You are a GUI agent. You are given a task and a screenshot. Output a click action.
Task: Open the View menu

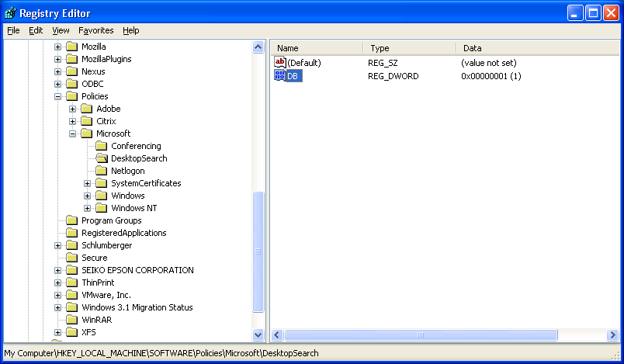pos(61,30)
